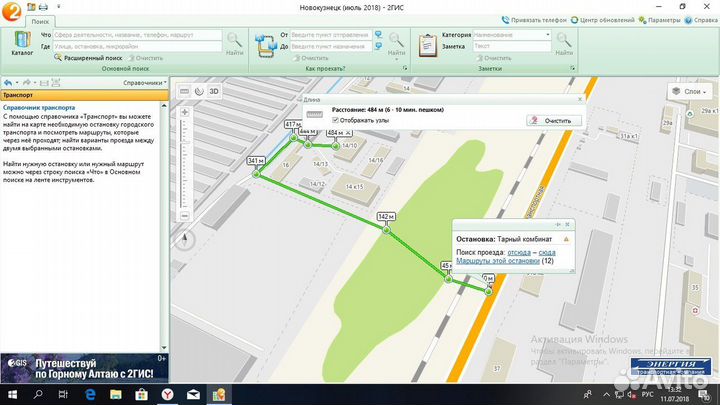Open the Слои layers dropdown
Viewport: 720px width, 405px height.
click(x=690, y=91)
